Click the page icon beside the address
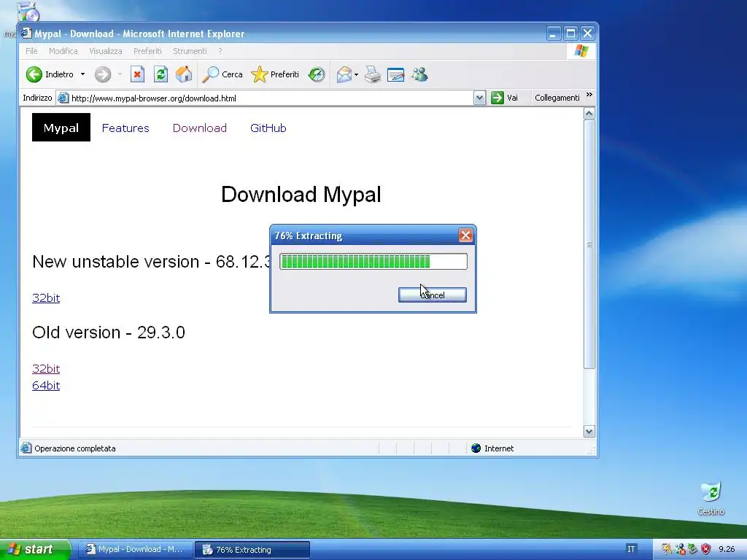 pyautogui.click(x=63, y=98)
